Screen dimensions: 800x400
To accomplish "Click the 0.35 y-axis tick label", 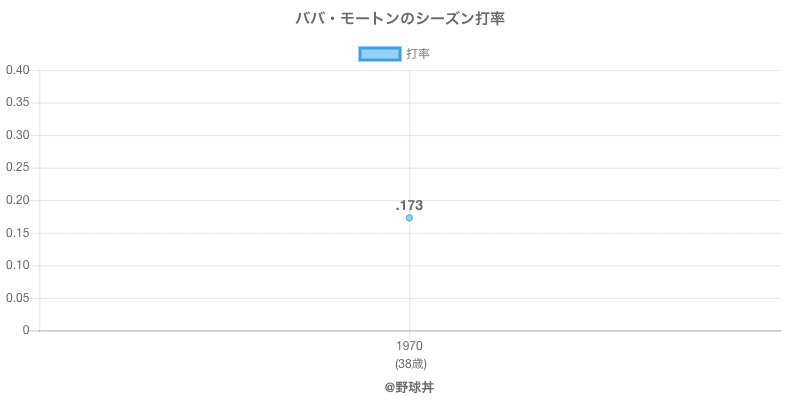I will pos(18,103).
